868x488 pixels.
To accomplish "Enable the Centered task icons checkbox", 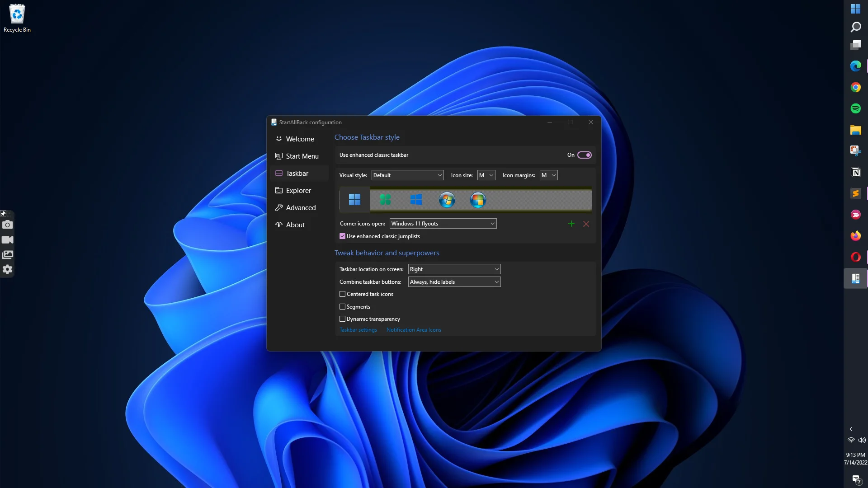I will point(343,294).
